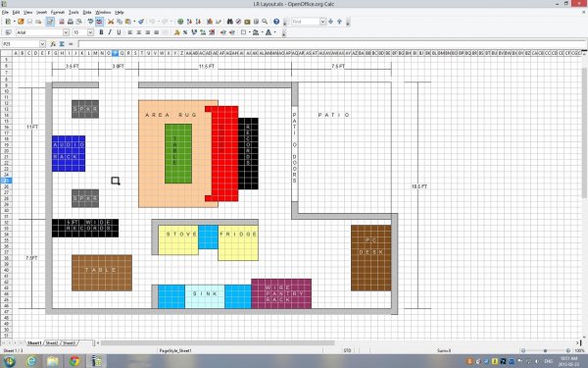Paste clipboard contents
The width and height of the screenshot is (588, 368).
tap(127, 22)
